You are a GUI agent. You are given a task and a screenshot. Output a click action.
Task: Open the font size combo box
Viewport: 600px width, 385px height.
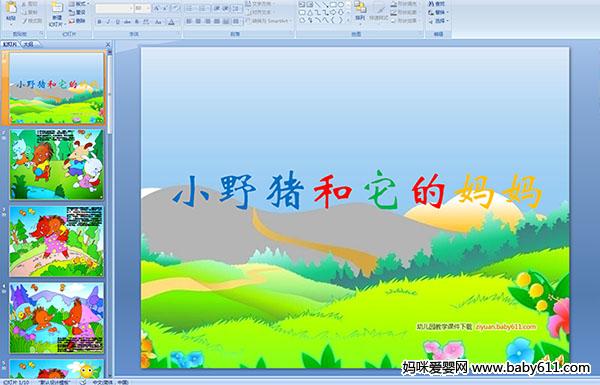click(142, 8)
